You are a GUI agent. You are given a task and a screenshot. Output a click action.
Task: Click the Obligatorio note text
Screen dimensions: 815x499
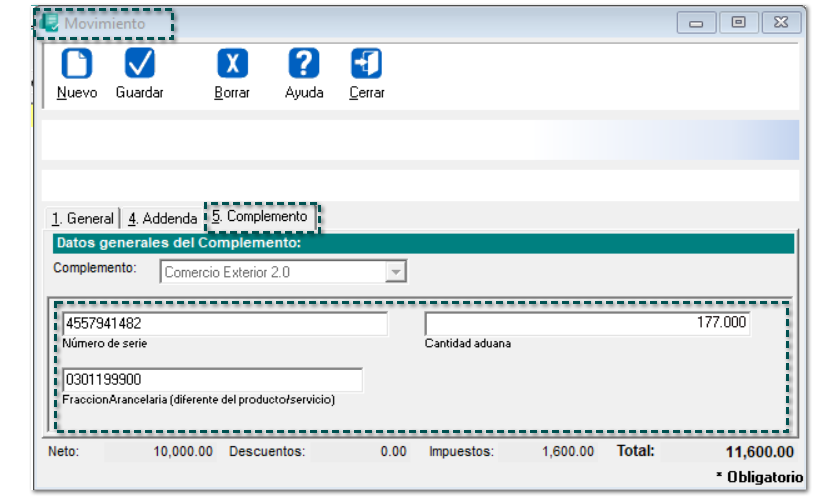(x=759, y=477)
